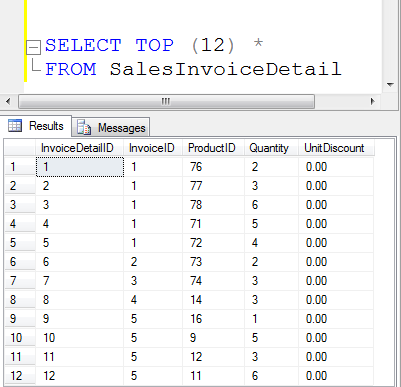Select the InvoiceID column header

153,148
